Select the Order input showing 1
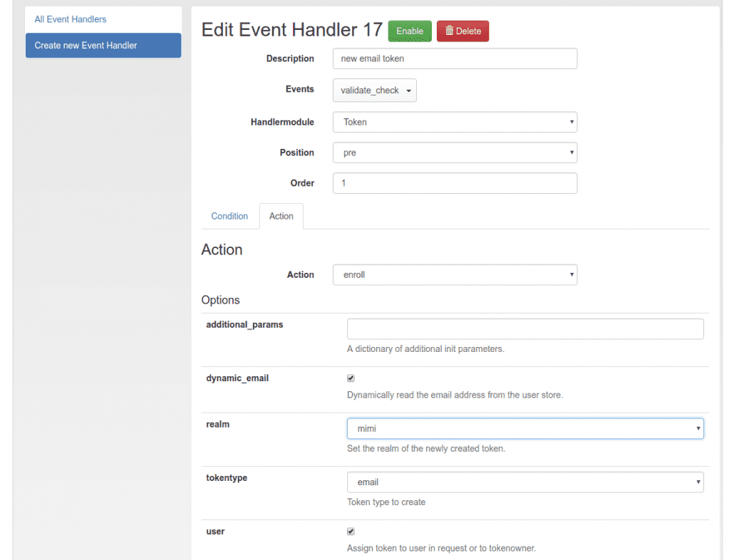Image resolution: width=734 pixels, height=560 pixels. pyautogui.click(x=455, y=183)
